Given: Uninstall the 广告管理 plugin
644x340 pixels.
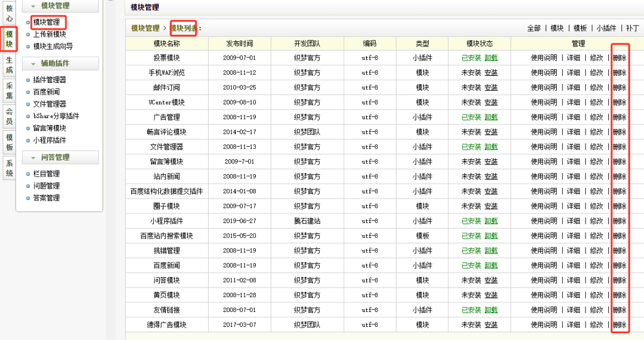Looking at the screenshot, I should tap(491, 117).
